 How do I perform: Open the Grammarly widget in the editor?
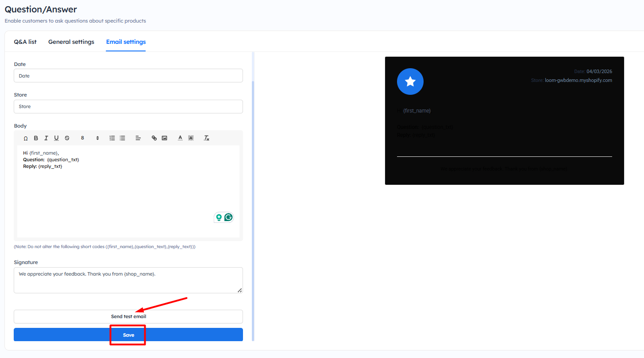pyautogui.click(x=228, y=217)
